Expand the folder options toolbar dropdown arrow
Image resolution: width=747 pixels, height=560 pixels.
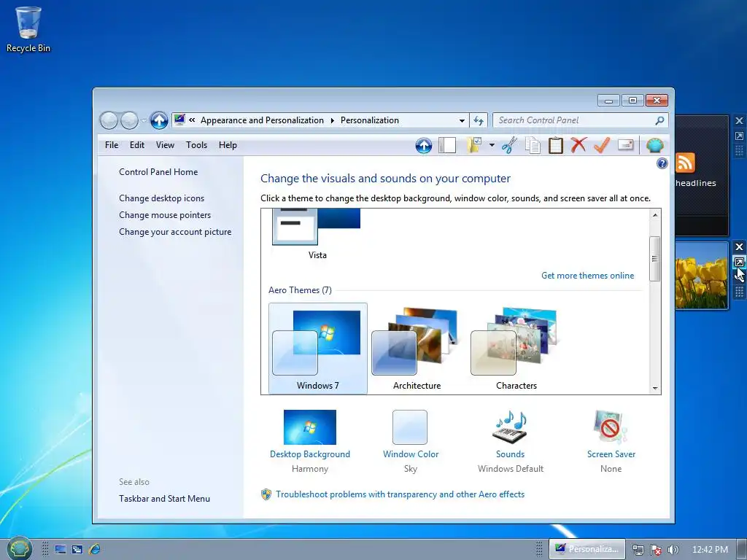(x=492, y=145)
